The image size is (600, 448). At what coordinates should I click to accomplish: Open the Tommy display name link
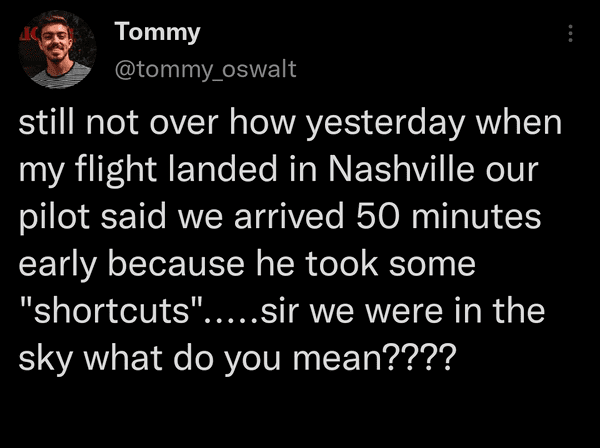click(158, 32)
